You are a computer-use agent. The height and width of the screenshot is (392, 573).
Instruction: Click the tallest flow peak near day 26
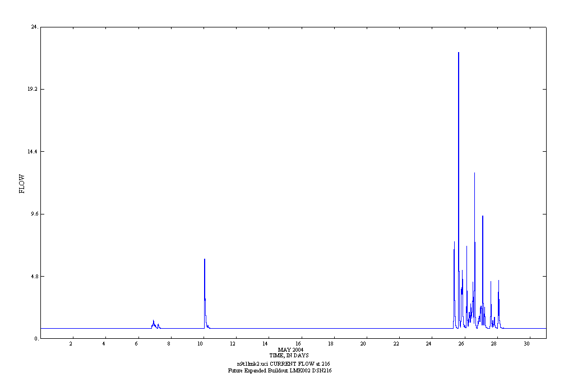pyautogui.click(x=459, y=54)
